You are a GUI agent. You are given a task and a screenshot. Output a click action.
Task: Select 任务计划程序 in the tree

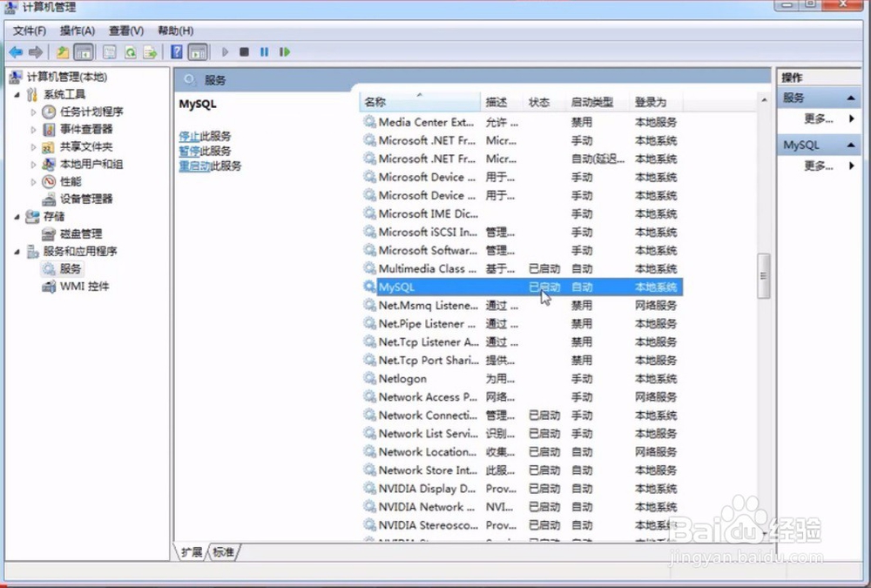point(91,112)
